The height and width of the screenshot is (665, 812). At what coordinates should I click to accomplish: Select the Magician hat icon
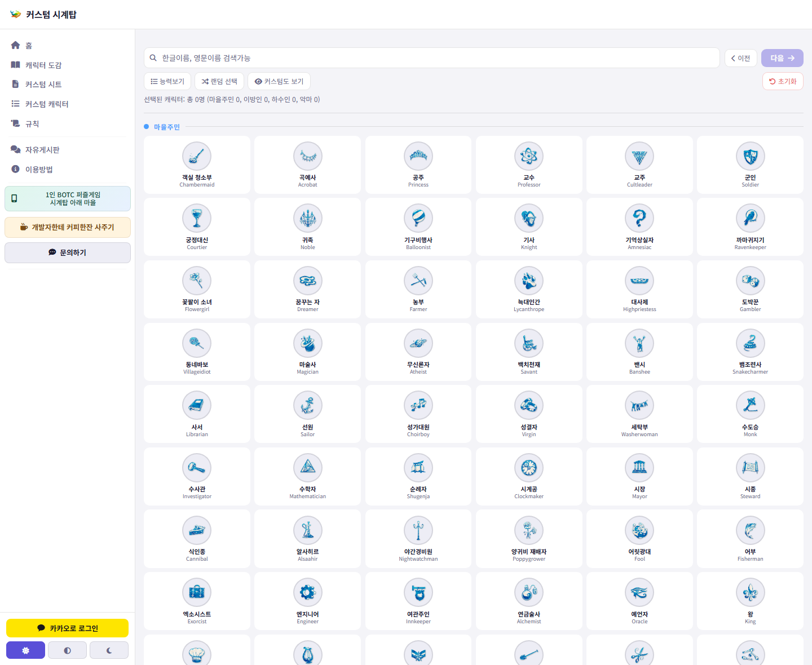pos(308,343)
